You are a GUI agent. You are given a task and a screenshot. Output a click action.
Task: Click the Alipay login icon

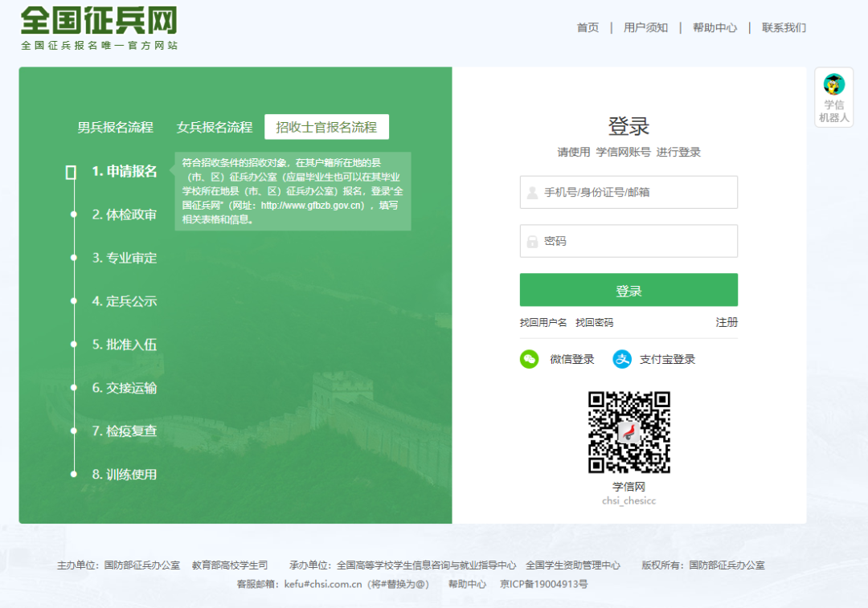click(622, 359)
